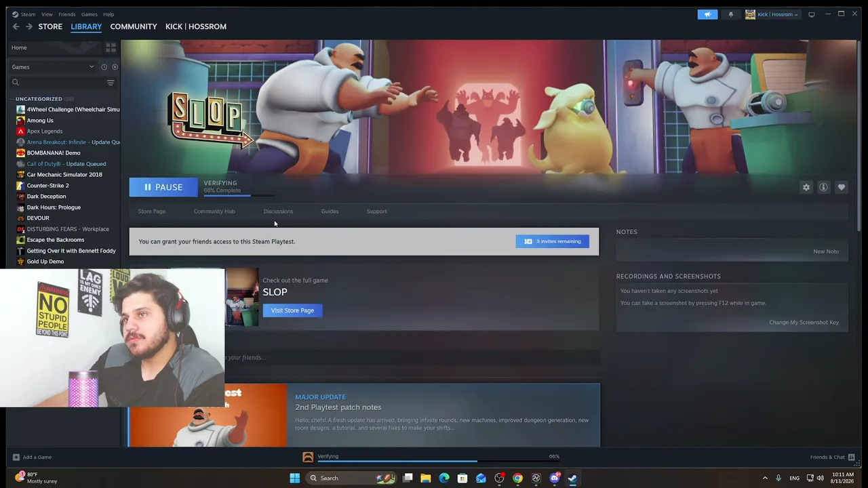Switch to the Library tab
868x488 pixels.
(x=86, y=26)
